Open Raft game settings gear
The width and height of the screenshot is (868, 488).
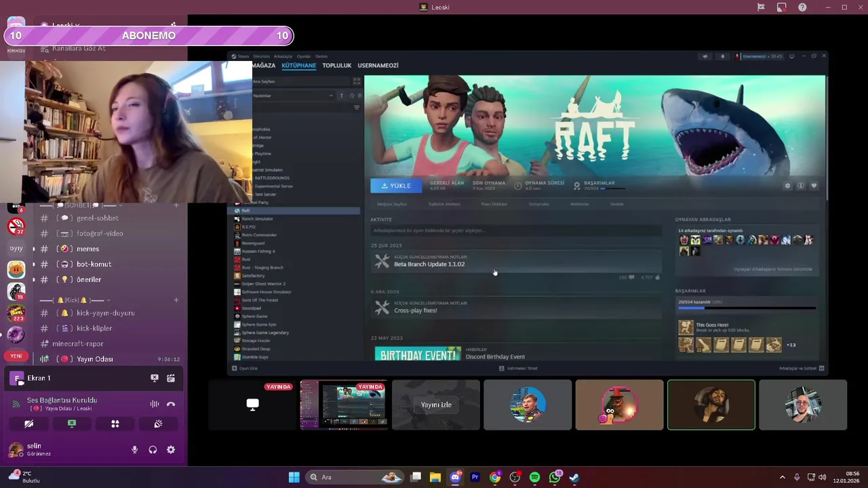787,186
